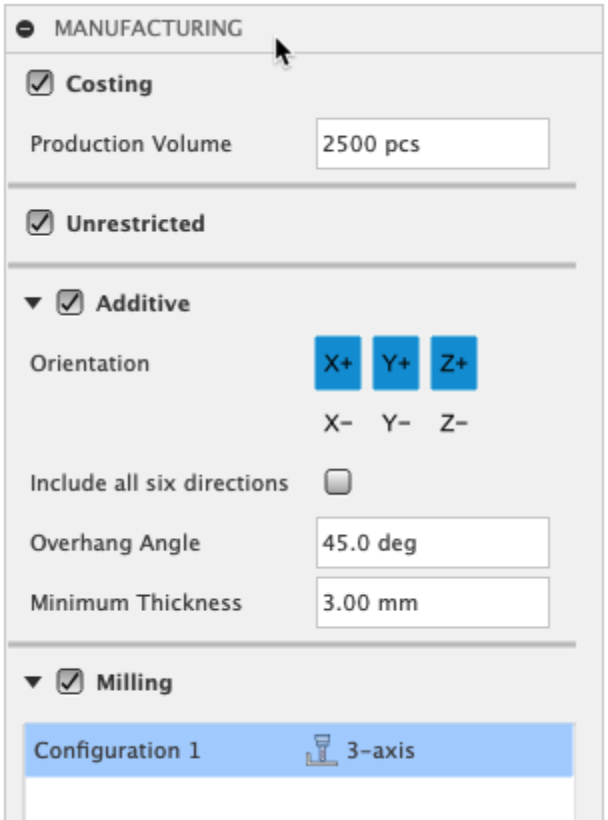Image resolution: width=608 pixels, height=820 pixels.
Task: Click the 3-axis milling machine icon
Action: click(316, 751)
